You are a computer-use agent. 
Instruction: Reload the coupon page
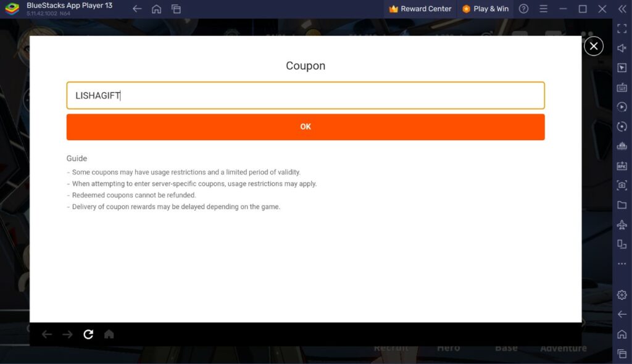pyautogui.click(x=88, y=333)
